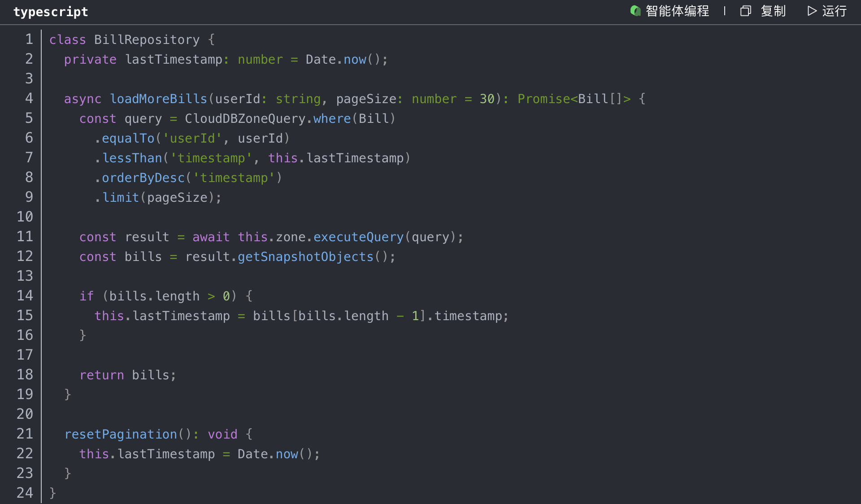Click the green agent programming icon
This screenshot has height=504, width=861.
pyautogui.click(x=635, y=11)
